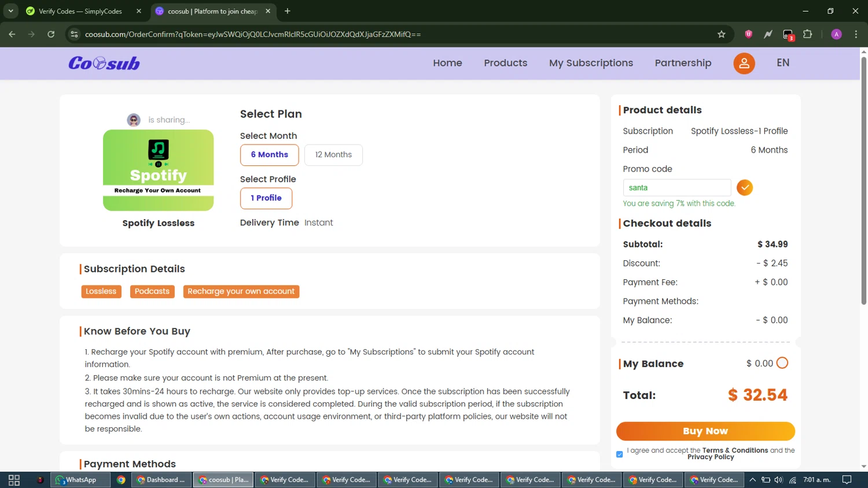This screenshot has height=488, width=868.
Task: Click the page vertical scrollbar thumb
Action: 863,180
